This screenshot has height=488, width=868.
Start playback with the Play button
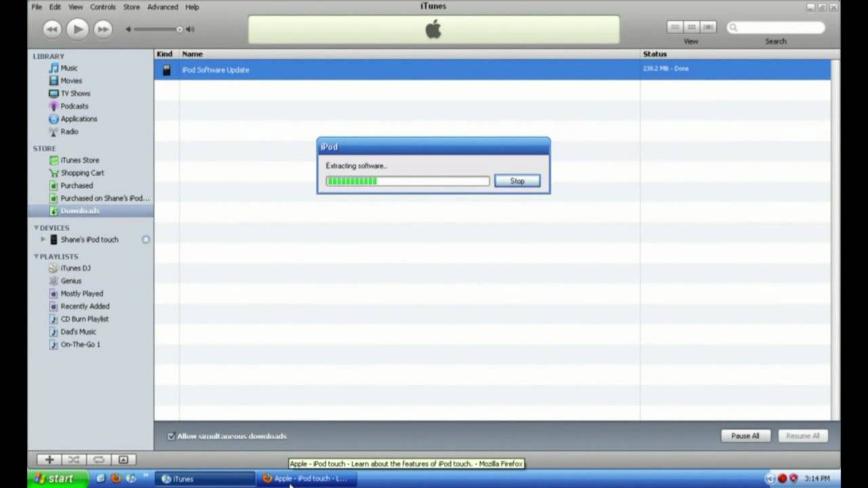77,29
